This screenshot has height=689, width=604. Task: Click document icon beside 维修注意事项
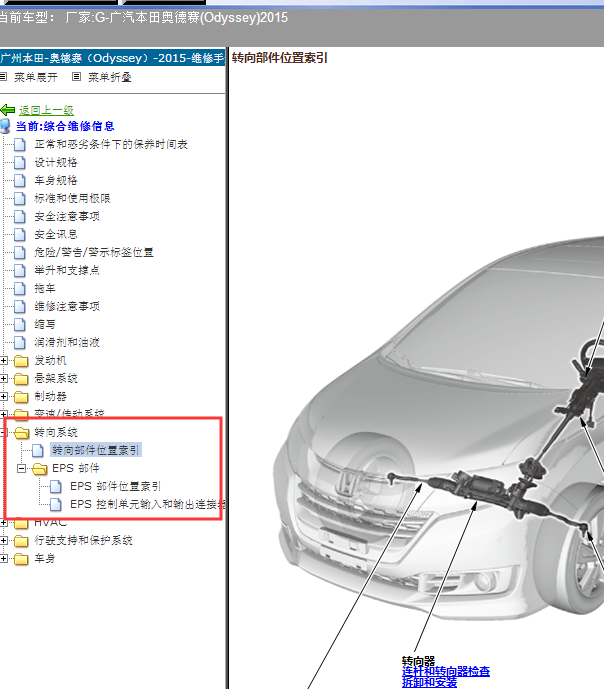(x=19, y=306)
